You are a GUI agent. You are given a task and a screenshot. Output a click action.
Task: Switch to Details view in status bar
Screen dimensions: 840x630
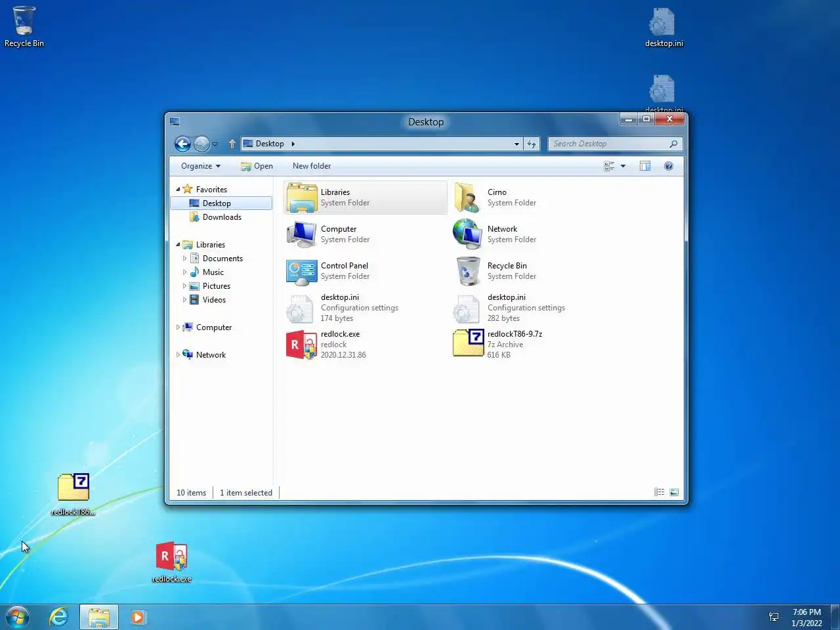click(x=659, y=492)
